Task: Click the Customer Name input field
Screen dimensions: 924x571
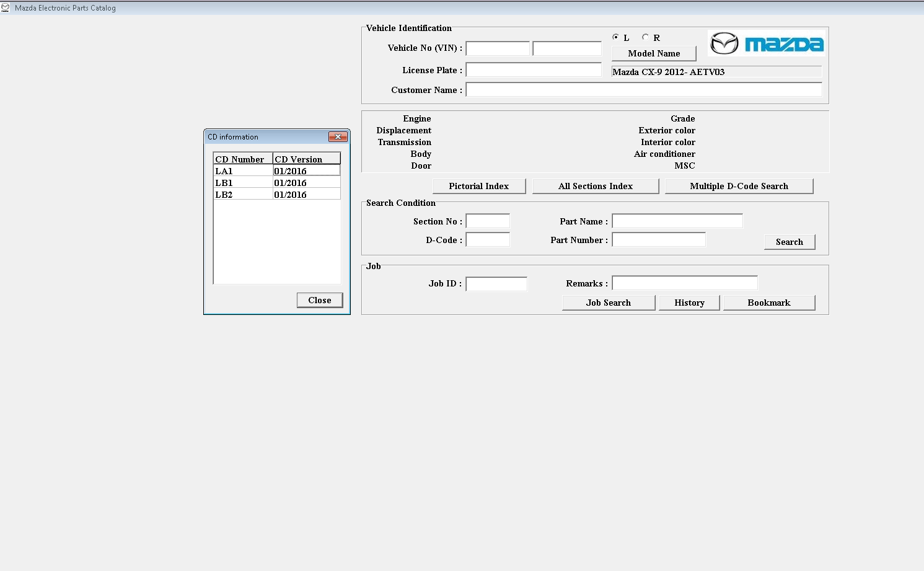Action: tap(644, 90)
